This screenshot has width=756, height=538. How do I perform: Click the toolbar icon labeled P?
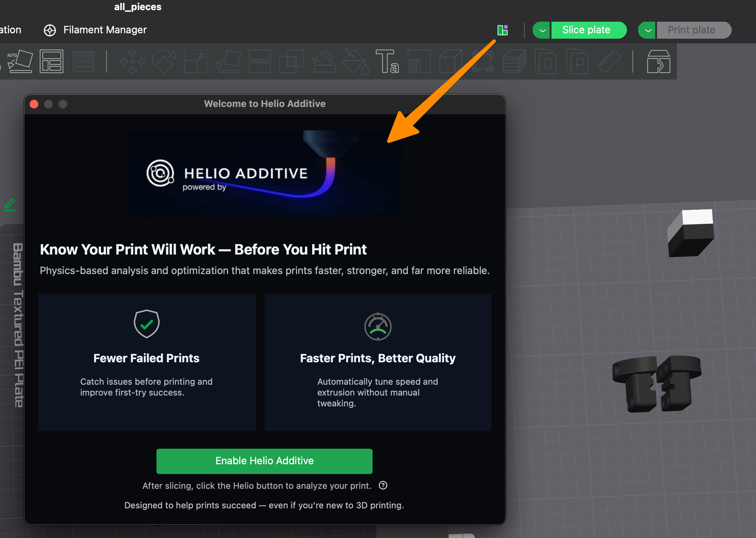[577, 61]
